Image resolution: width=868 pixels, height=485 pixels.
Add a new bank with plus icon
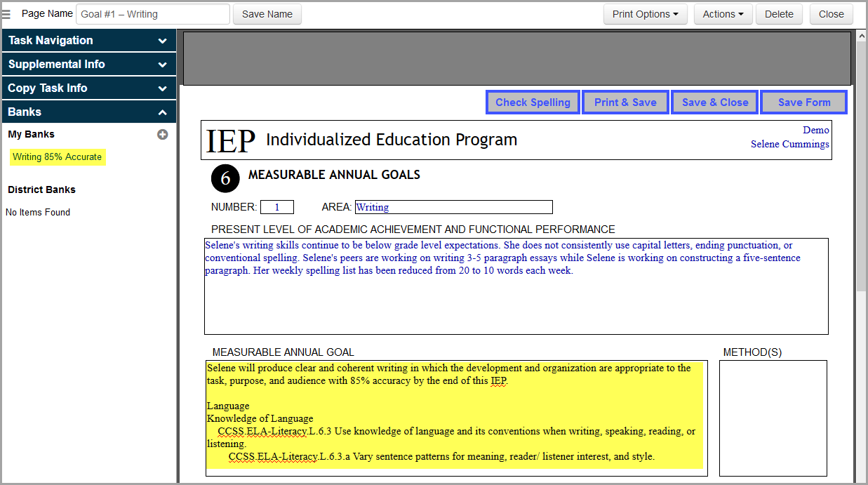tap(163, 134)
